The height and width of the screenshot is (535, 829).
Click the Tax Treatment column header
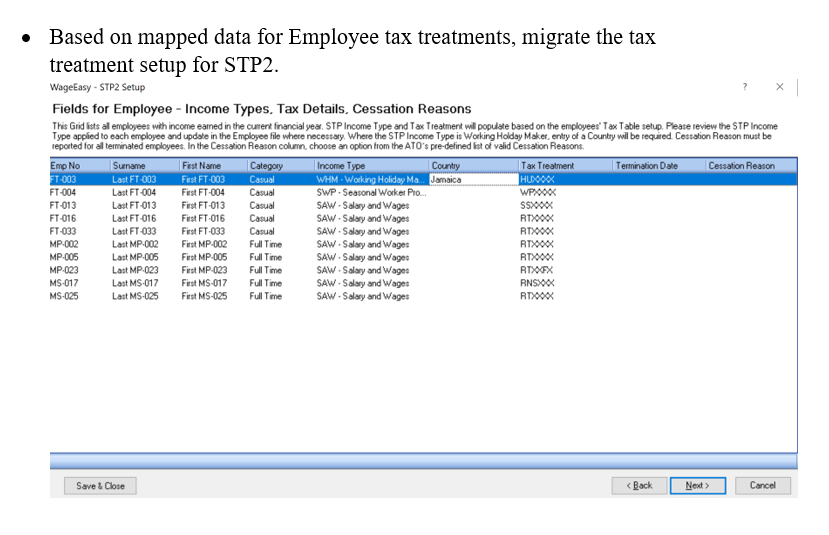point(566,165)
